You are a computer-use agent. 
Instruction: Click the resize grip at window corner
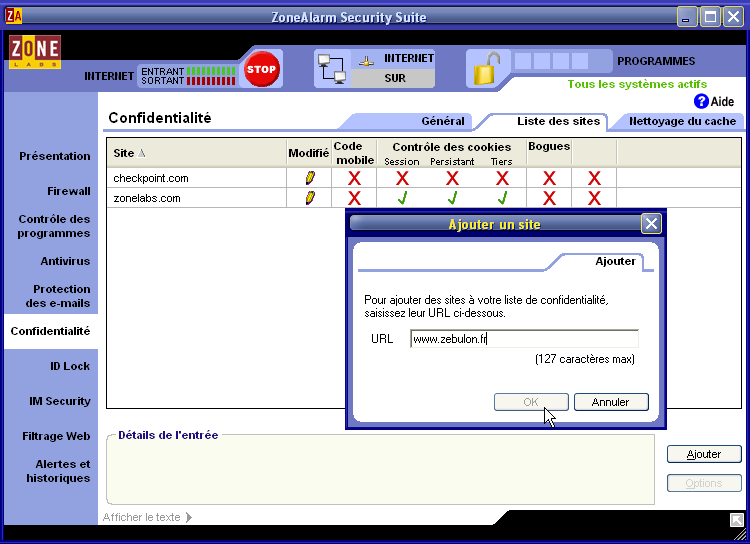click(740, 535)
